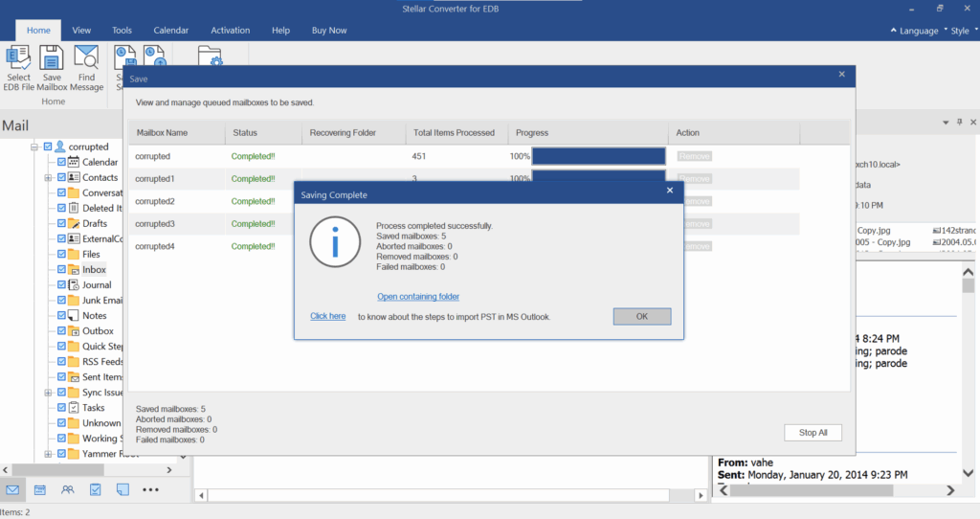Viewport: 980px width, 519px height.
Task: Open Mail view in bottom navigation
Action: 12,489
